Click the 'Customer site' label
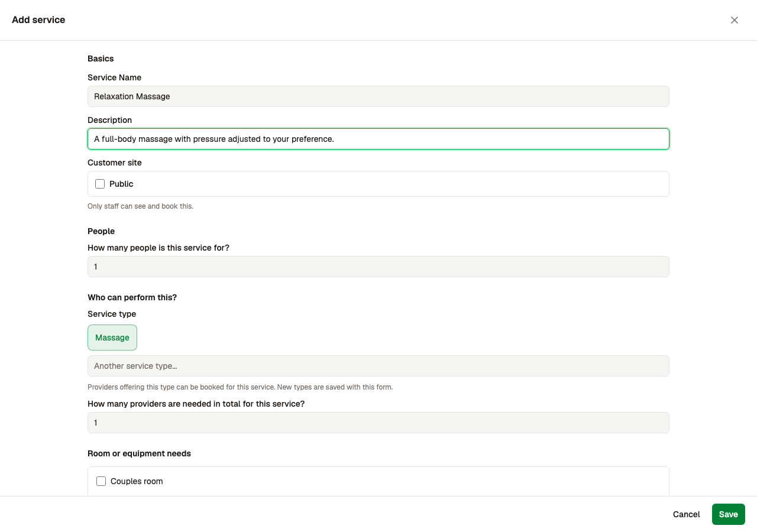This screenshot has width=757, height=532. [x=115, y=163]
